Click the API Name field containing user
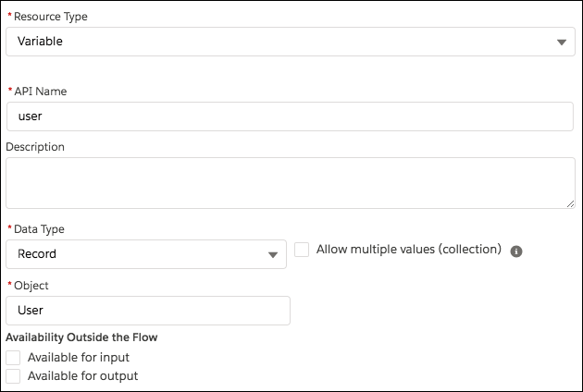 click(x=290, y=116)
